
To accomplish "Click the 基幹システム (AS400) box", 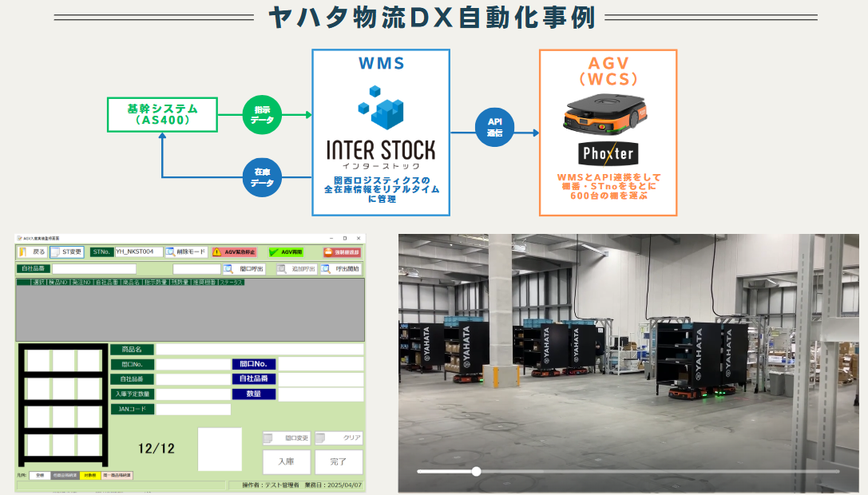I will 162,115.
